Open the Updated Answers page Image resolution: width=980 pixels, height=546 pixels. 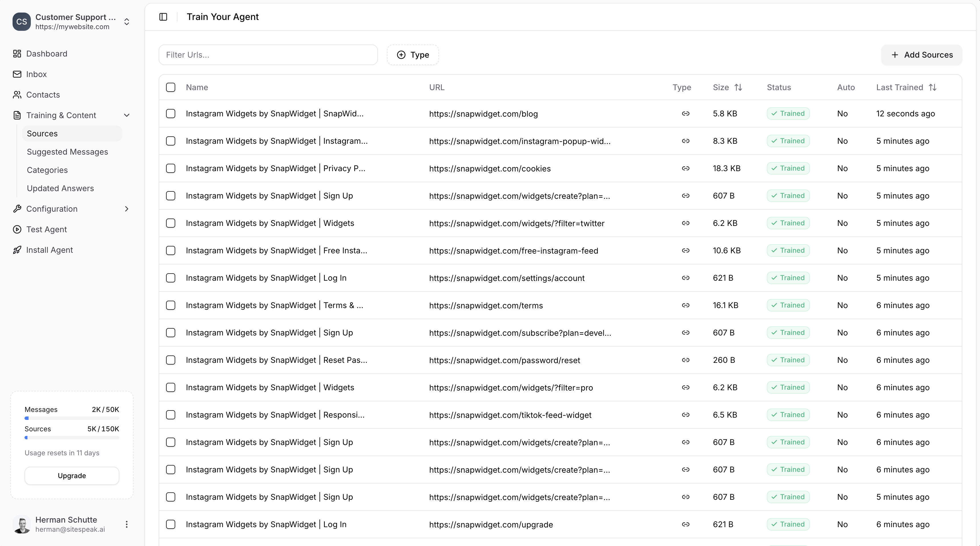pyautogui.click(x=60, y=188)
